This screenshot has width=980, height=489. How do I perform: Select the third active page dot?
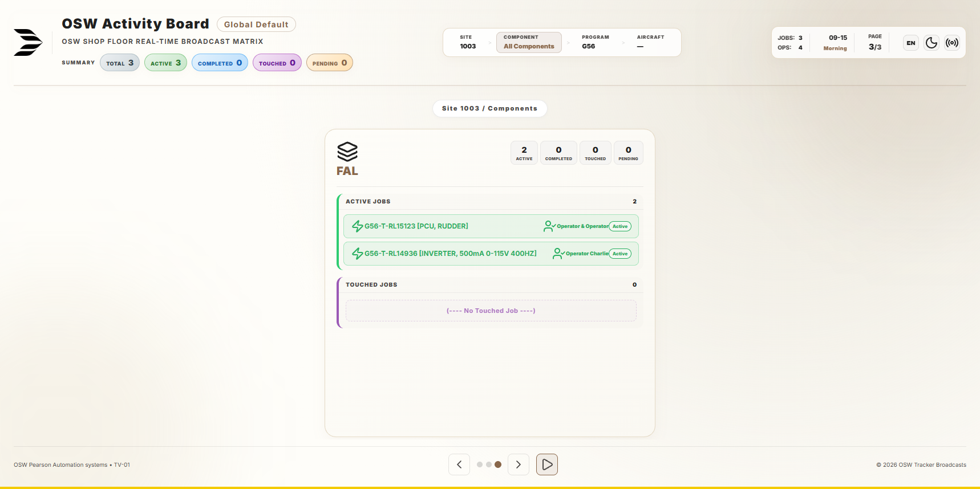coord(498,464)
